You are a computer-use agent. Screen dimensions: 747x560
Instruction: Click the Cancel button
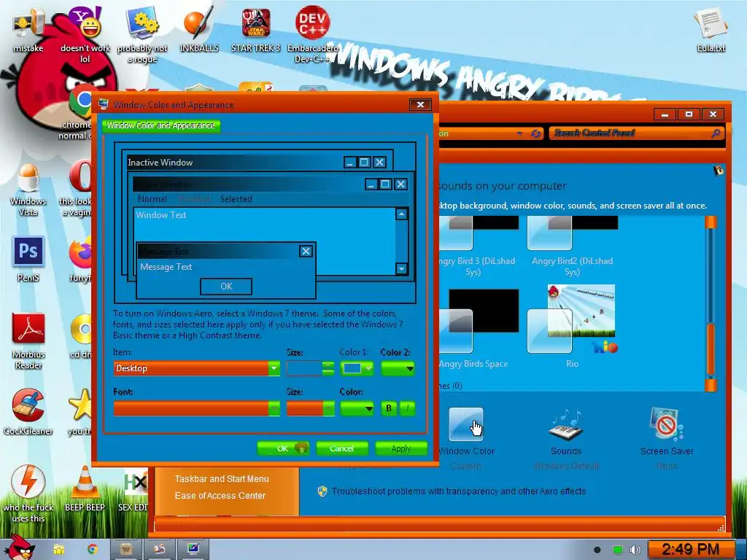[341, 448]
